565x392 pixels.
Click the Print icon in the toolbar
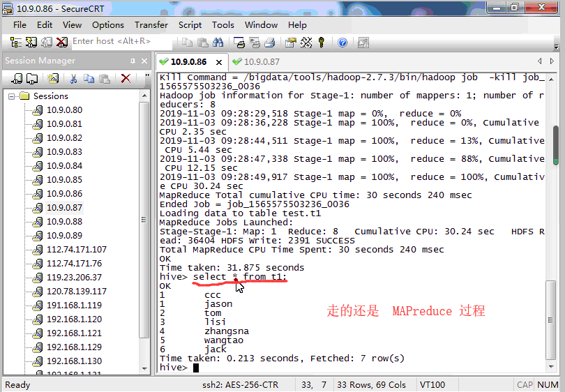click(x=269, y=43)
